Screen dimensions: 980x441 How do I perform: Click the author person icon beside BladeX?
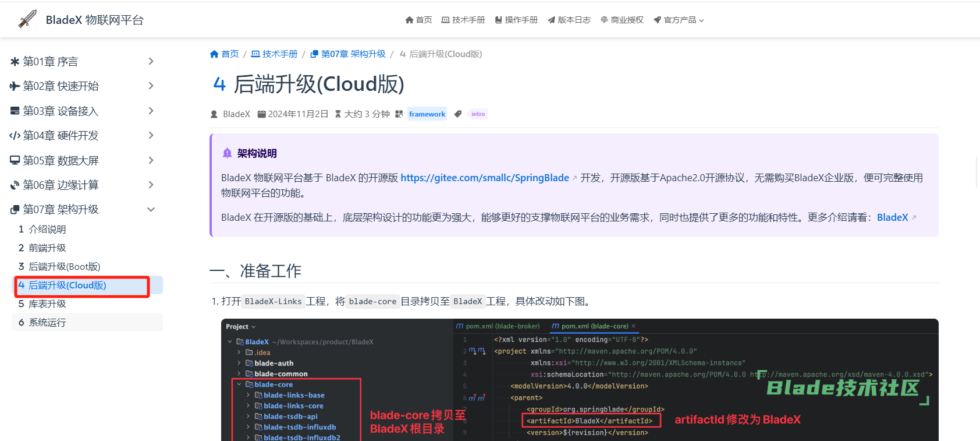click(214, 114)
